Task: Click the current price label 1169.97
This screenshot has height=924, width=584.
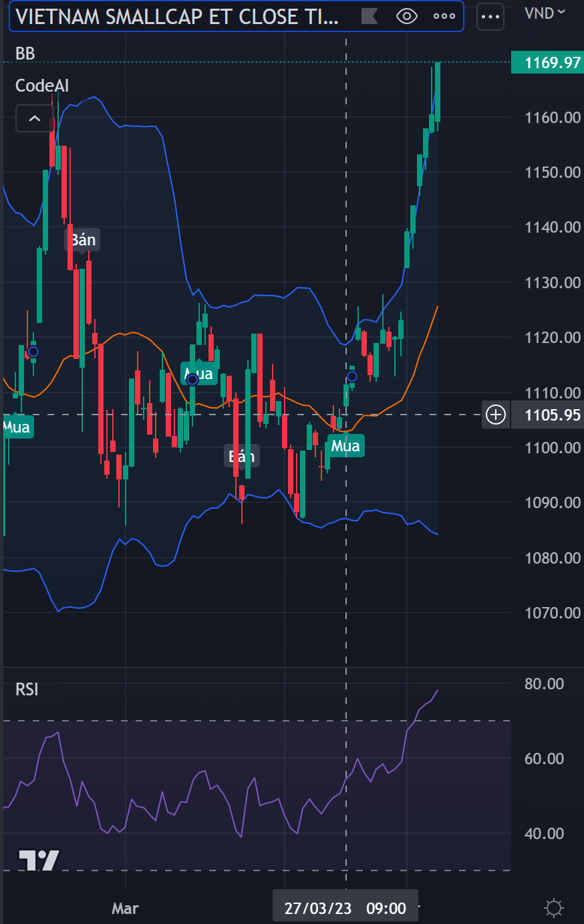Action: point(547,63)
